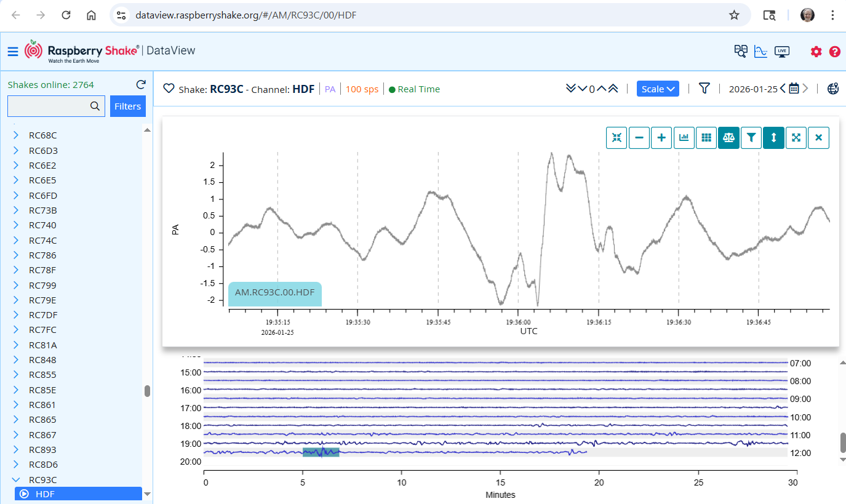The width and height of the screenshot is (846, 504).
Task: Click the red settings gear icon
Action: [816, 52]
